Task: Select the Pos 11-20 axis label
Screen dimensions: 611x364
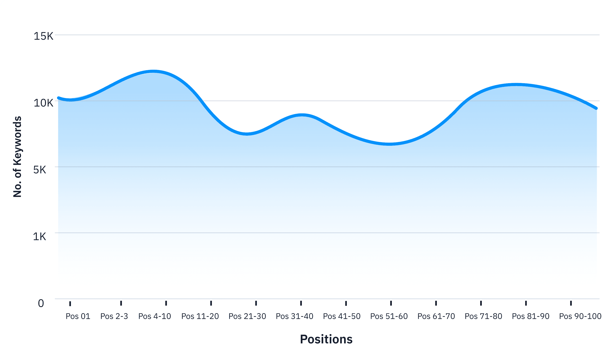Action: click(x=200, y=316)
